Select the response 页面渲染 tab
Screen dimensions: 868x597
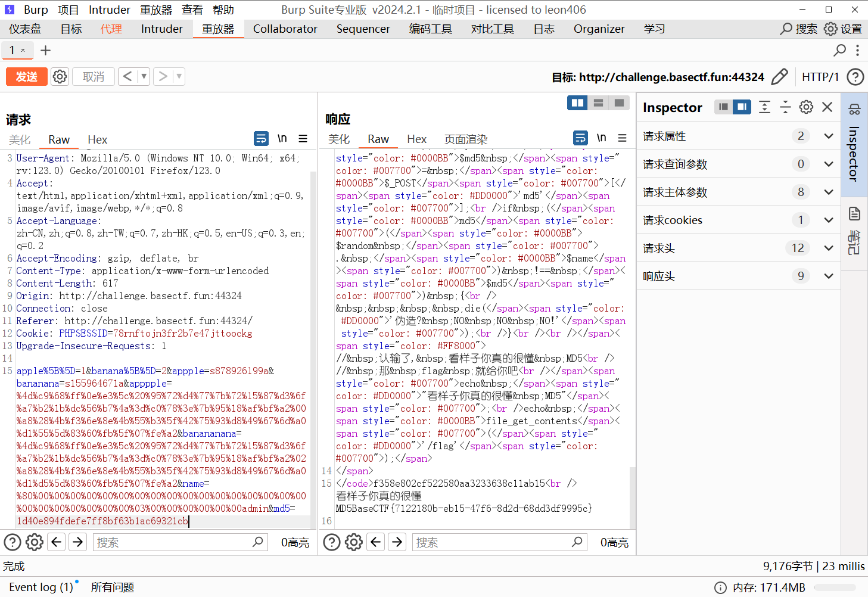pyautogui.click(x=466, y=139)
